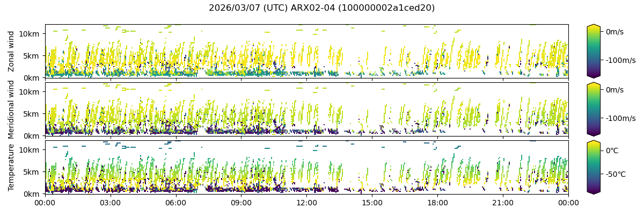Click the -50℃ colorbar tick label
The width and height of the screenshot is (644, 215).
[x=616, y=175]
